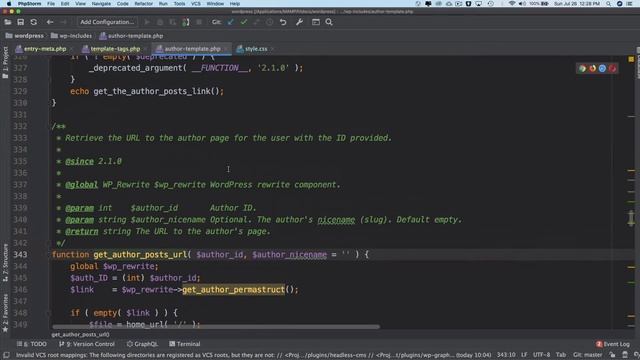The image size is (640, 360).
Task: Toggle the Favorites tool window sidebar button
Action: pyautogui.click(x=5, y=313)
